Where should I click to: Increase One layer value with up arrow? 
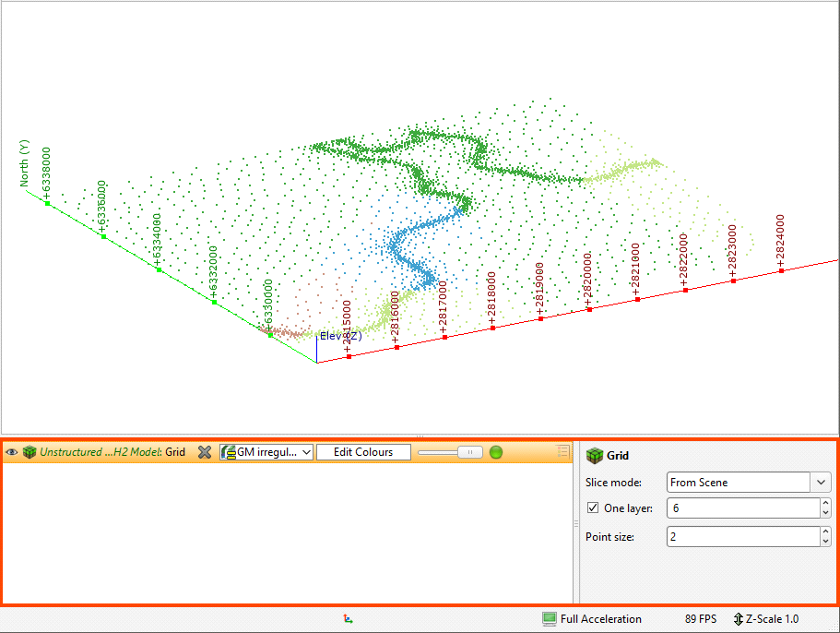(x=823, y=504)
